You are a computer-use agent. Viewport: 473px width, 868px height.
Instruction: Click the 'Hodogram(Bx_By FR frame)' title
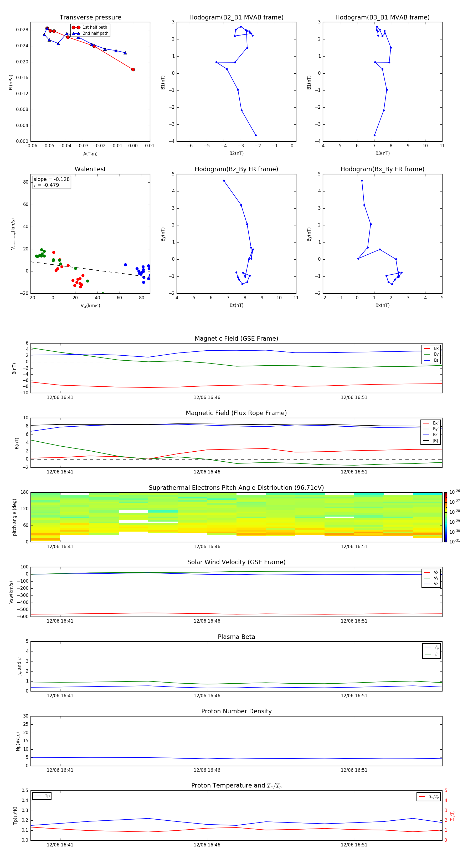[x=382, y=169]
